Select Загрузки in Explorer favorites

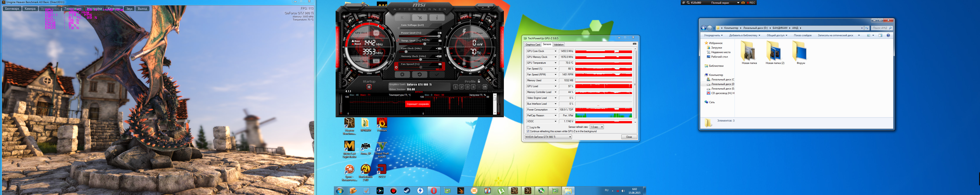point(714,47)
